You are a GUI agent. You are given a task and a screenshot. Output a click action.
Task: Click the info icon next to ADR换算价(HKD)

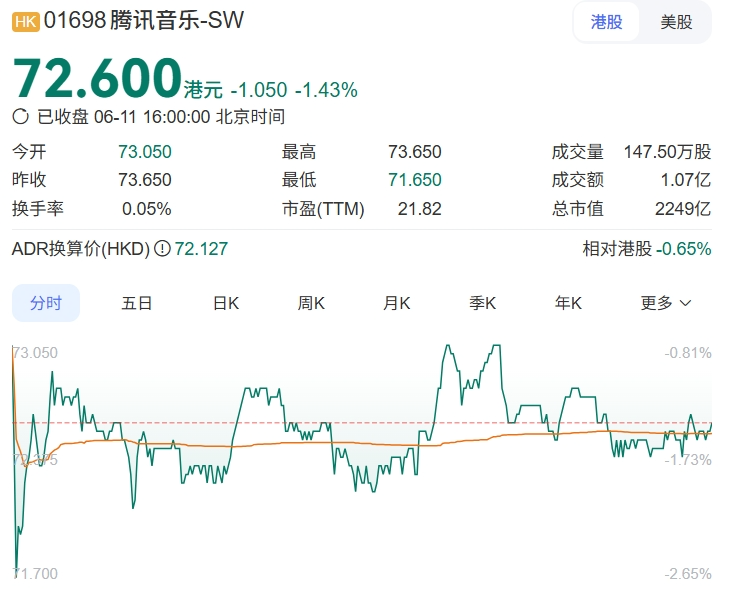[x=162, y=249]
